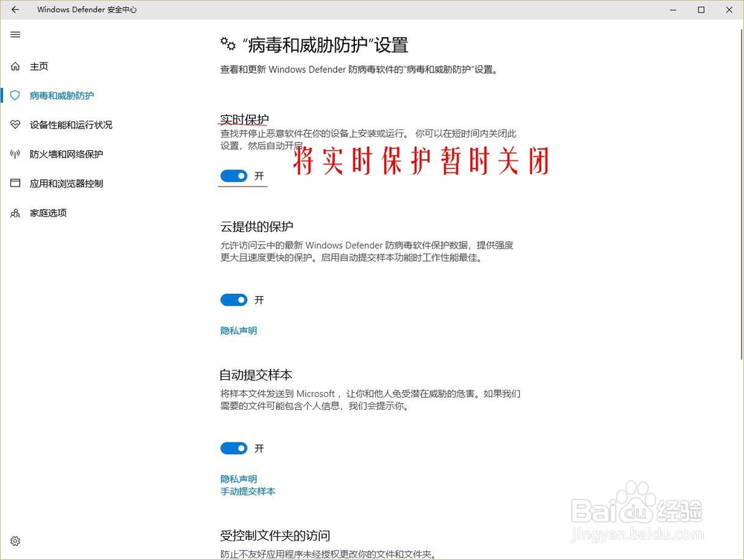Select 病毒和威胁防护 in sidebar
Screen dimensions: 744x560
pyautogui.click(x=62, y=95)
